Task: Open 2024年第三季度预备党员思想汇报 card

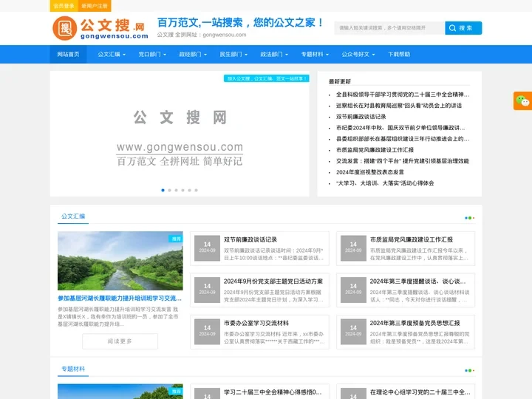Action: pos(415,323)
